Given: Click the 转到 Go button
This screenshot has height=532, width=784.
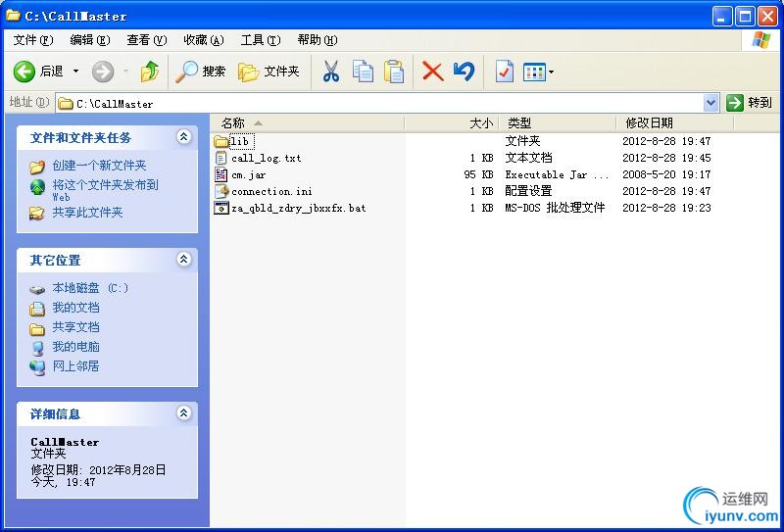Looking at the screenshot, I should click(x=749, y=103).
